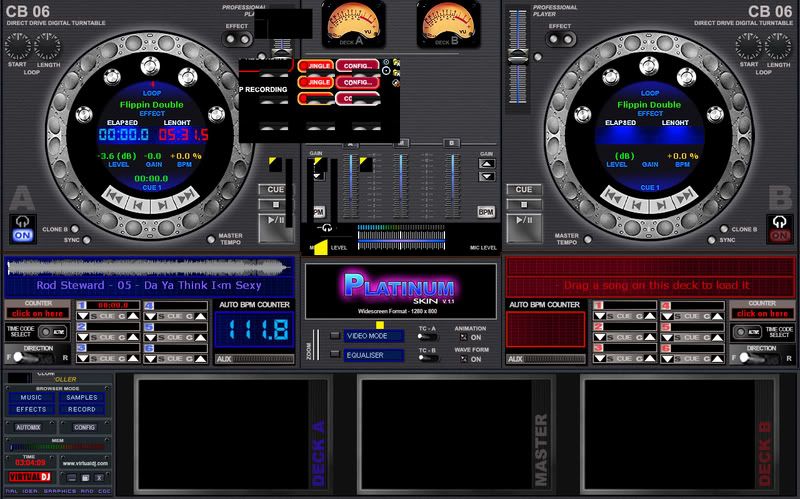Toggle Deck B CLONE B button
Image resolution: width=800 pixels, height=499 pixels.
click(724, 229)
